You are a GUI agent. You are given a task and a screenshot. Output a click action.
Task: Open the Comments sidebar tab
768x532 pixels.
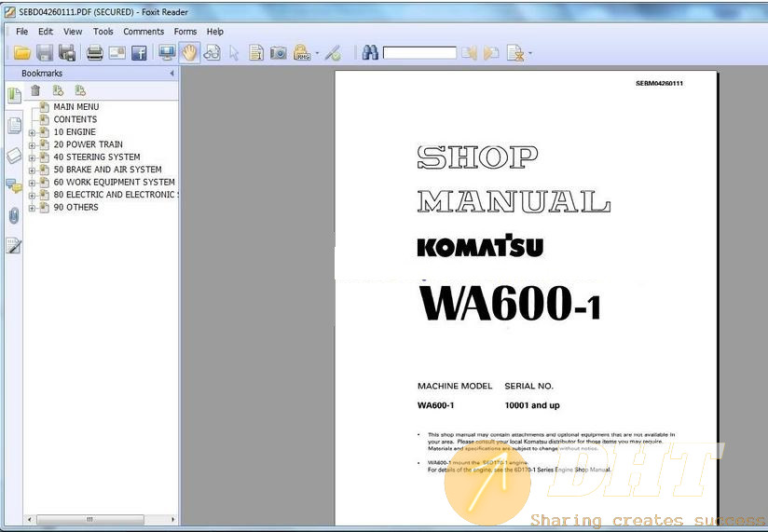pyautogui.click(x=14, y=185)
